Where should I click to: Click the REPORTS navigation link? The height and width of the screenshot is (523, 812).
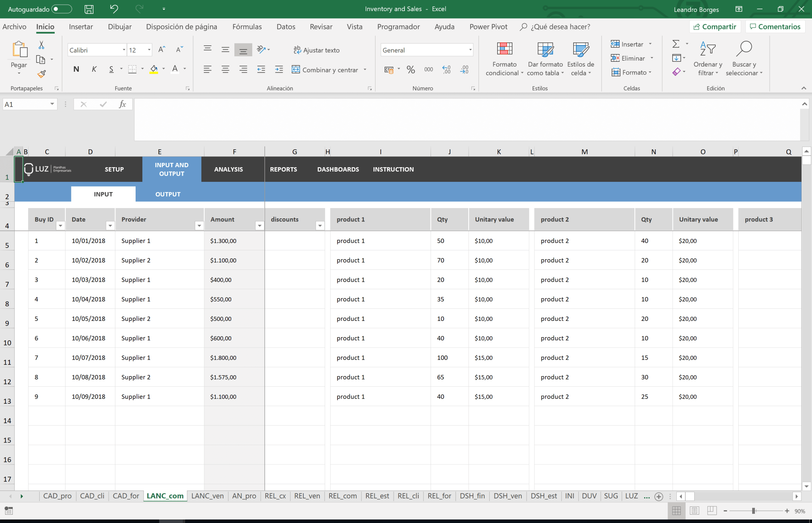click(283, 169)
